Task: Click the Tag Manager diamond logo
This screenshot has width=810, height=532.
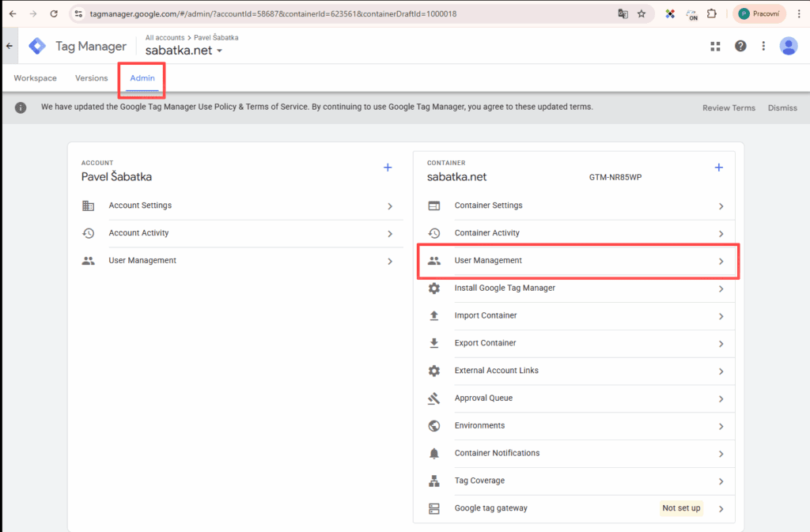Action: pyautogui.click(x=37, y=46)
